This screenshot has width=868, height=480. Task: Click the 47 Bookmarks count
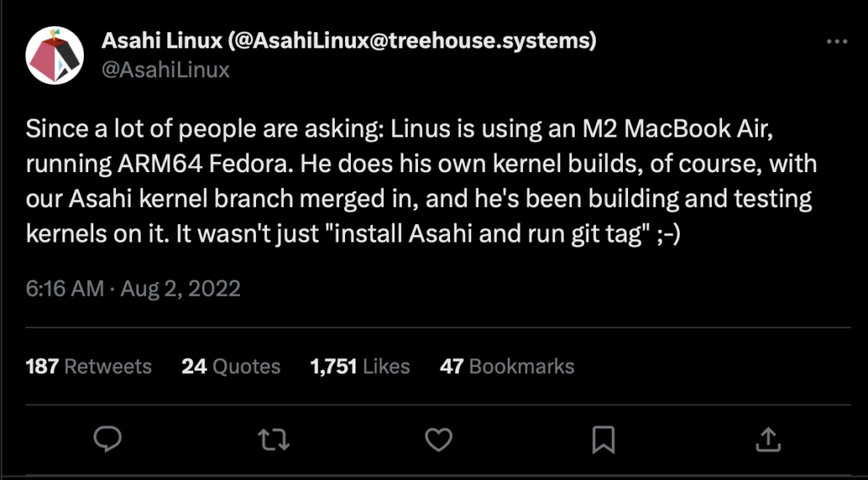coord(507,366)
